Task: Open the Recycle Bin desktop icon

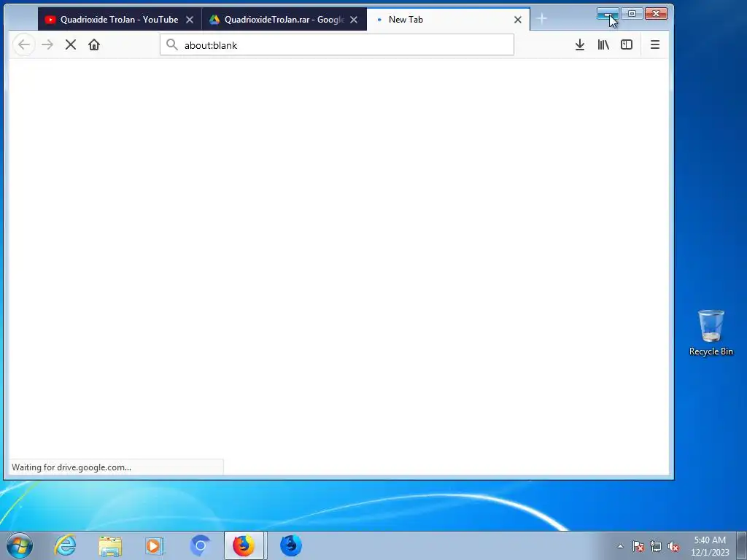Action: (711, 332)
